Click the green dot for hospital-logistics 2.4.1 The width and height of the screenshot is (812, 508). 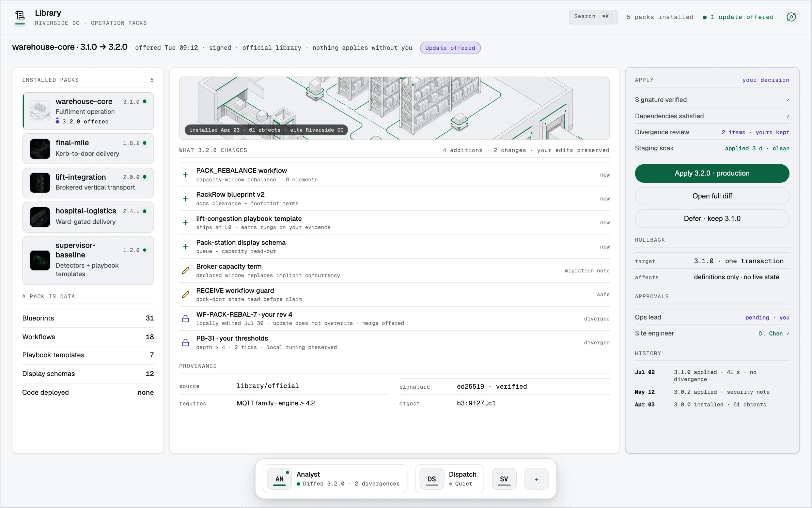pos(145,211)
